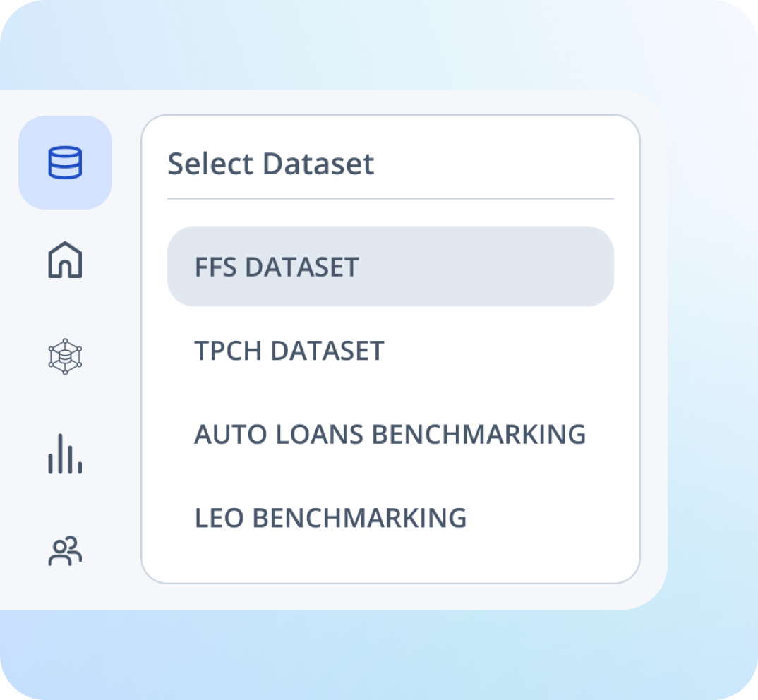Select the people group icon
This screenshot has height=700, width=758.
(65, 551)
